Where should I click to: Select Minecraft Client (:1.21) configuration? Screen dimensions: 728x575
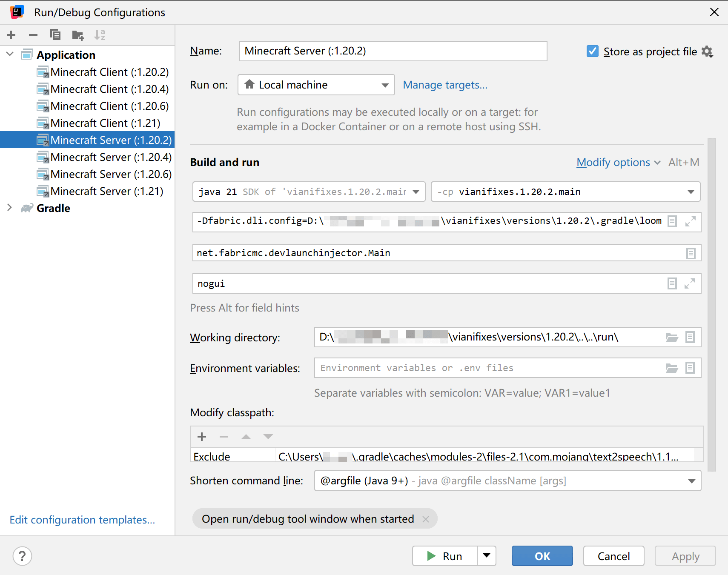coord(105,123)
